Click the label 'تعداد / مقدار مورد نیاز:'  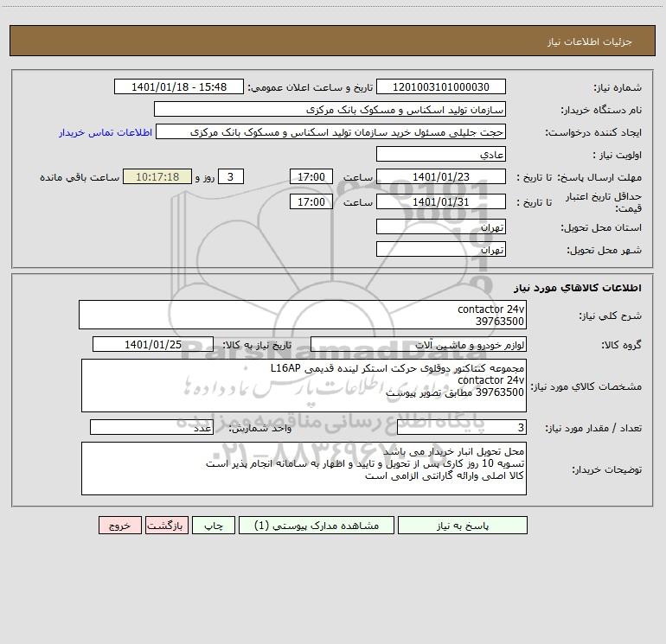pyautogui.click(x=593, y=428)
